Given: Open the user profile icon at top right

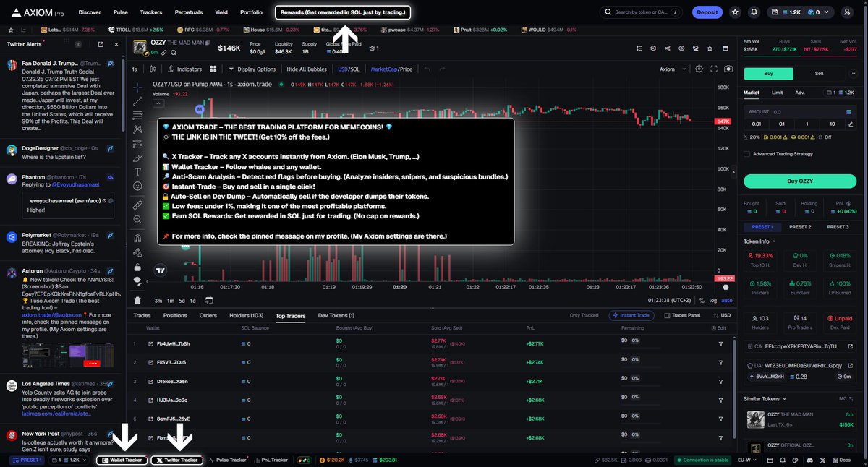Looking at the screenshot, I should 847,12.
